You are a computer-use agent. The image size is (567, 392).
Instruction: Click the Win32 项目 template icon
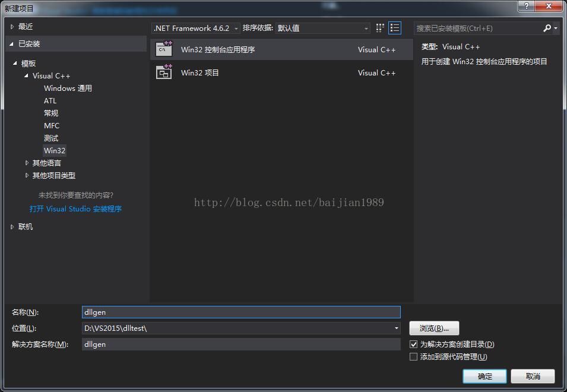pos(164,72)
